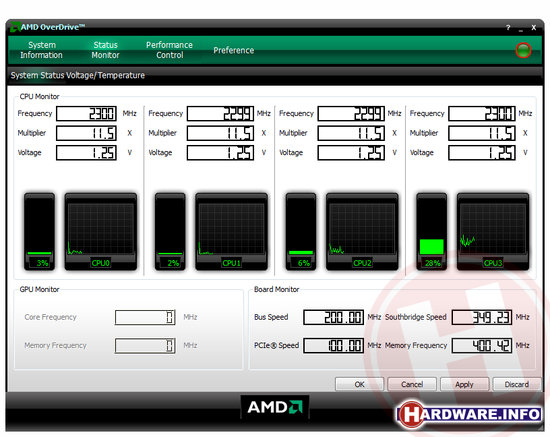
Task: Click the Apply button
Action: pyautogui.click(x=464, y=384)
